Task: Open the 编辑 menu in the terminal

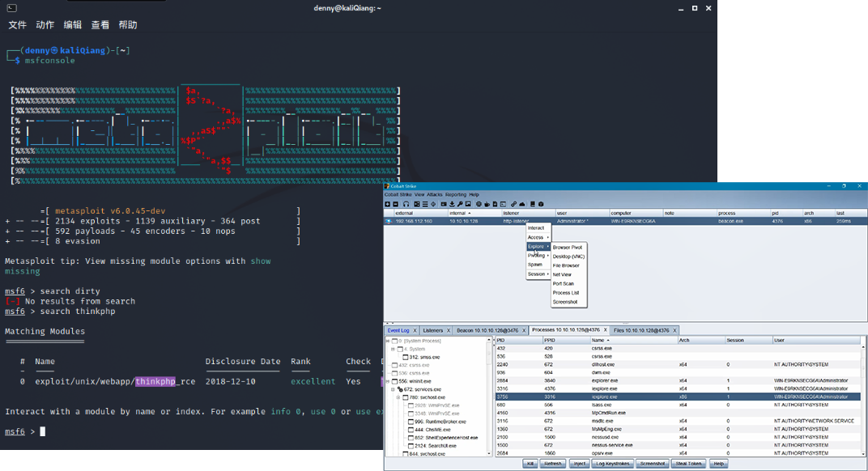Action: tap(73, 25)
